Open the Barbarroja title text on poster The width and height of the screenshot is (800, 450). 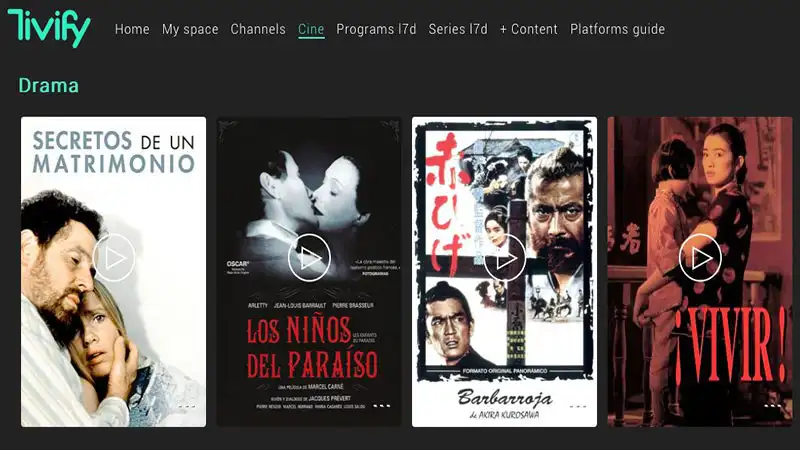click(x=504, y=396)
